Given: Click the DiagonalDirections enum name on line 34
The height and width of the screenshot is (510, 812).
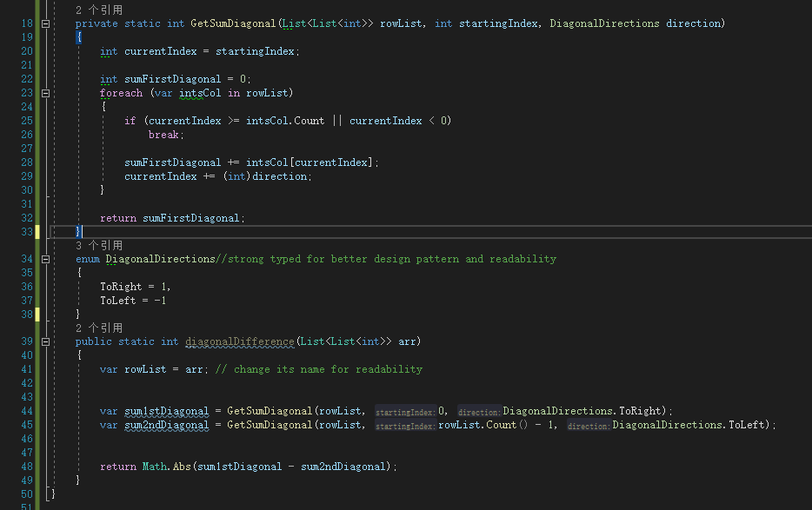Looking at the screenshot, I should 161,259.
